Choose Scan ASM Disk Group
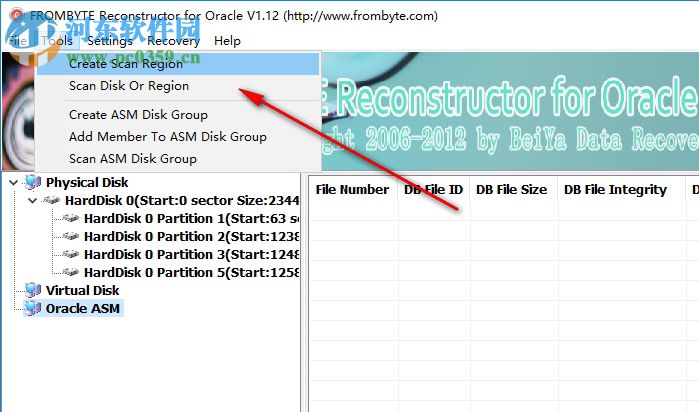The image size is (699, 412). click(178, 158)
